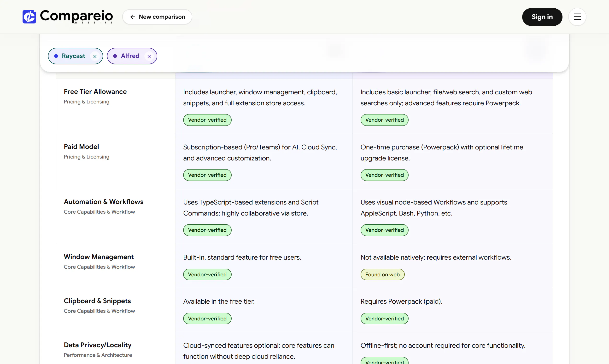Viewport: 609px width, 364px height.
Task: Click Raycast's Vendor-verified badge for Paid Model
Action: [x=207, y=175]
